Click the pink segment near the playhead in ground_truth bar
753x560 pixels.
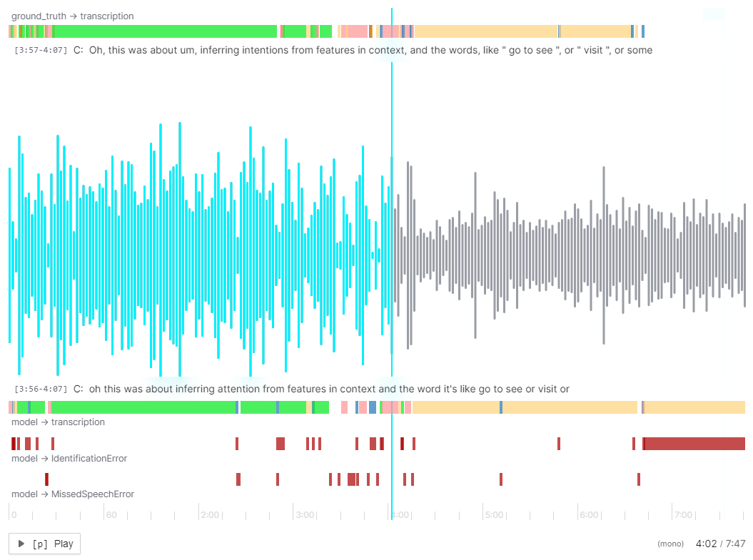coord(388,31)
